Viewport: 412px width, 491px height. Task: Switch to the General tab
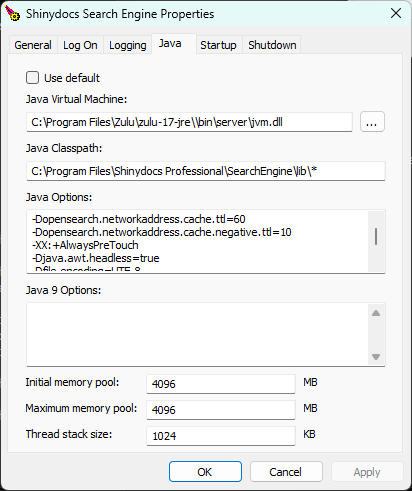click(x=33, y=45)
